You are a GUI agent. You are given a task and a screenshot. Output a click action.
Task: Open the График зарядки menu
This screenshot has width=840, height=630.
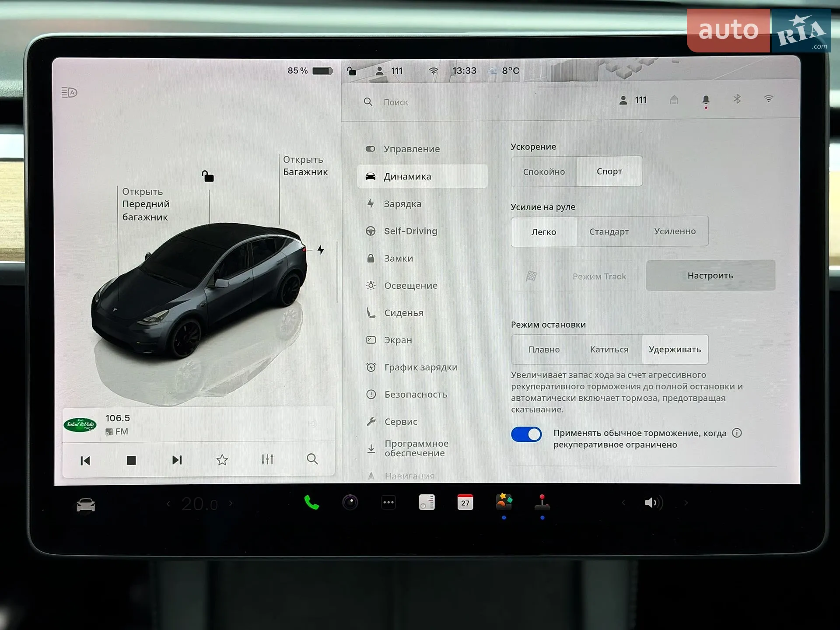[x=422, y=367]
